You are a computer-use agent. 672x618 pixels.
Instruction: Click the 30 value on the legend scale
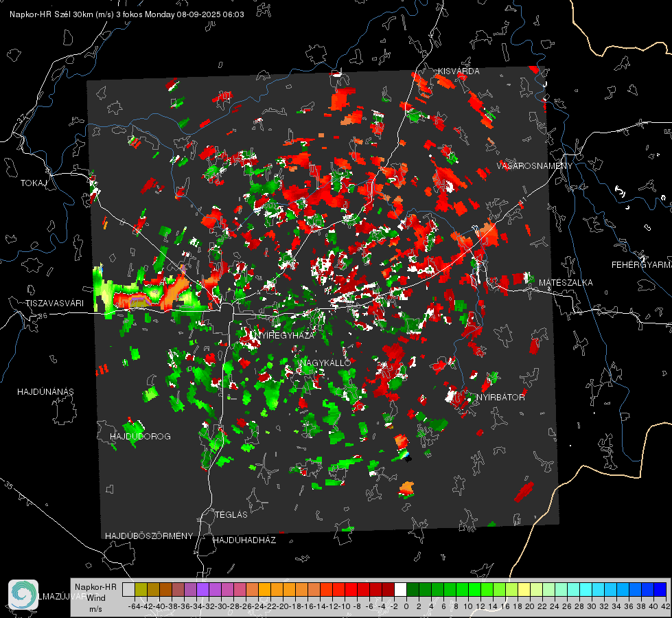click(592, 606)
